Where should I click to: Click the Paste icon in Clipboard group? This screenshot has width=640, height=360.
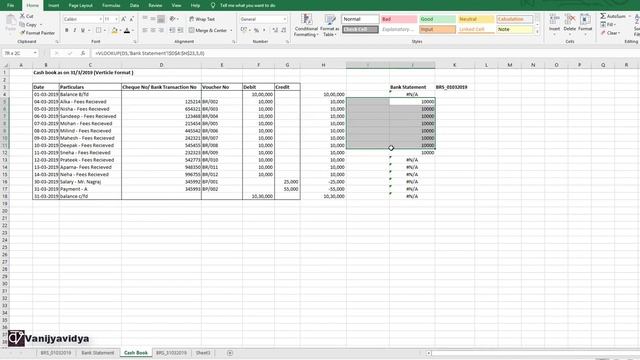pos(11,21)
